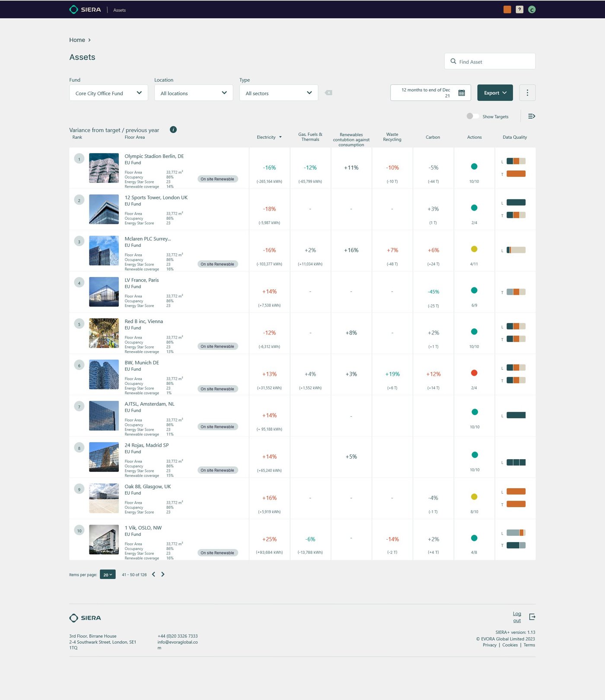Image resolution: width=605 pixels, height=700 pixels.
Task: Open the three-dot more options menu
Action: click(527, 93)
